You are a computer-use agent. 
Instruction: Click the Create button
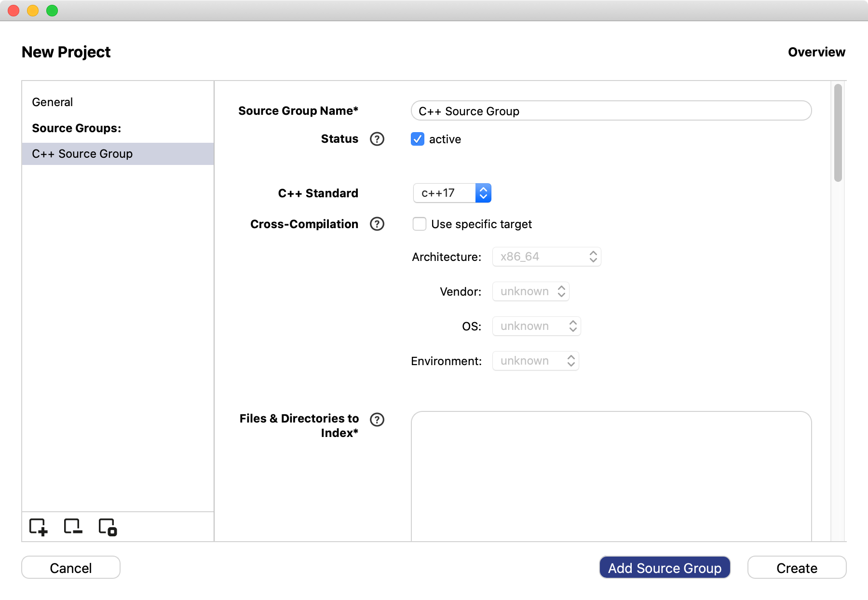(x=797, y=568)
